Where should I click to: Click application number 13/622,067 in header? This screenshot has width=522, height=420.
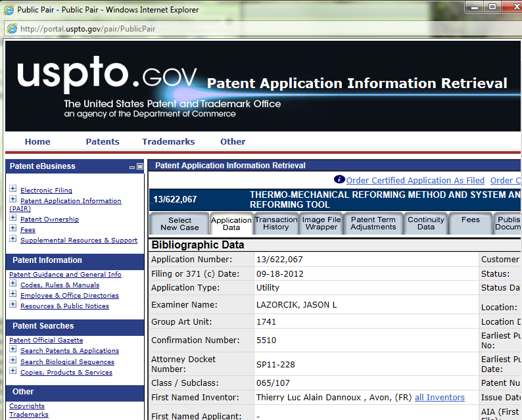click(x=175, y=199)
